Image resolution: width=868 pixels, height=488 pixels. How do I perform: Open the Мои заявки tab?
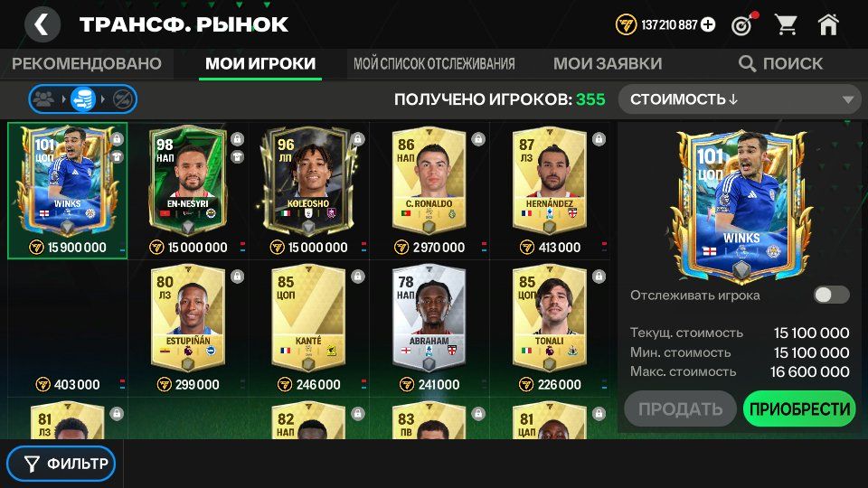click(x=608, y=63)
